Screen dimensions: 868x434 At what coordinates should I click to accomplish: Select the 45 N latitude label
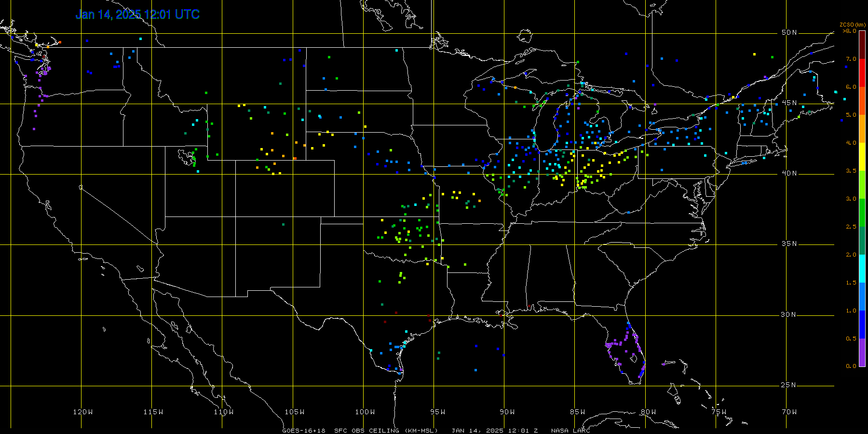pyautogui.click(x=789, y=103)
